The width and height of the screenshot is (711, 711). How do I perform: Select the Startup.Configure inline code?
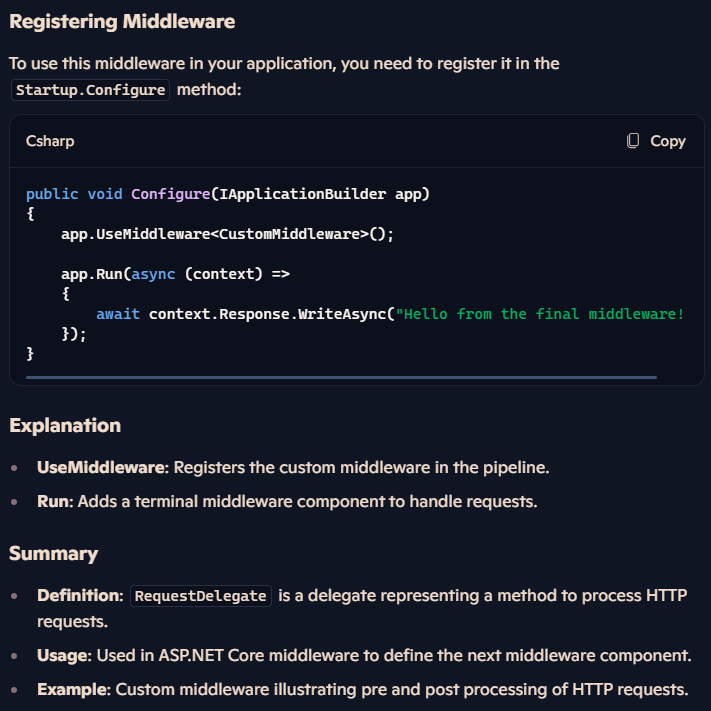click(90, 90)
